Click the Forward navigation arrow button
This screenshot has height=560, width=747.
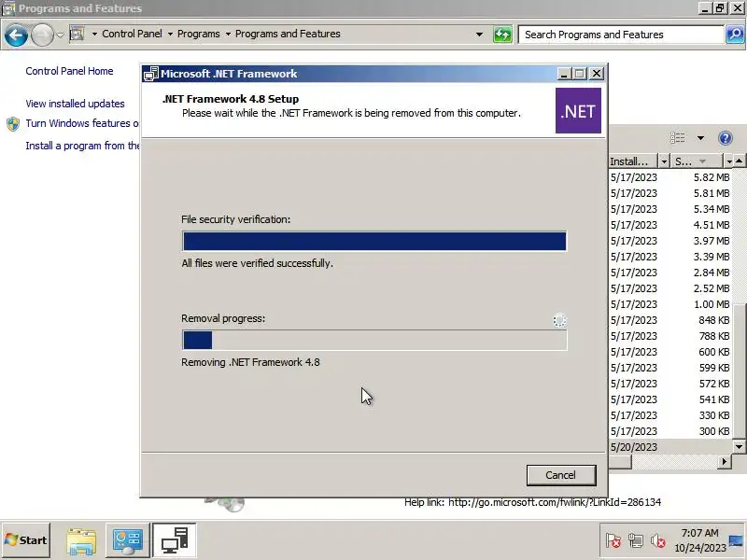pos(42,35)
